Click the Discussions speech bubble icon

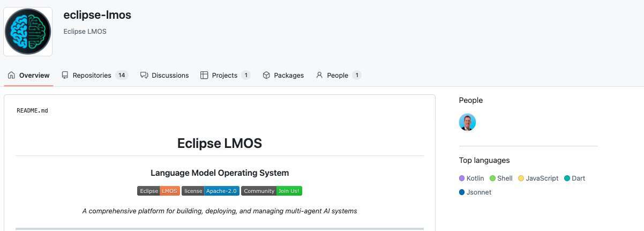click(x=144, y=76)
